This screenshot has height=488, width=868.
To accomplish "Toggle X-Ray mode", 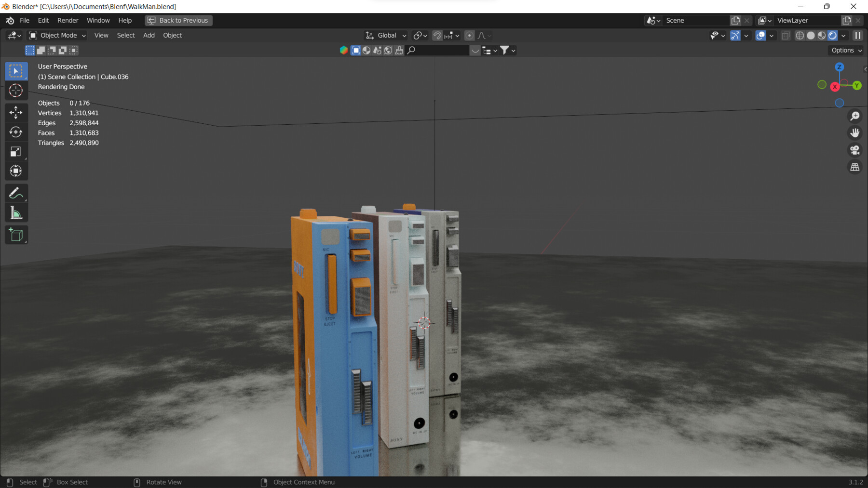I will coord(786,35).
